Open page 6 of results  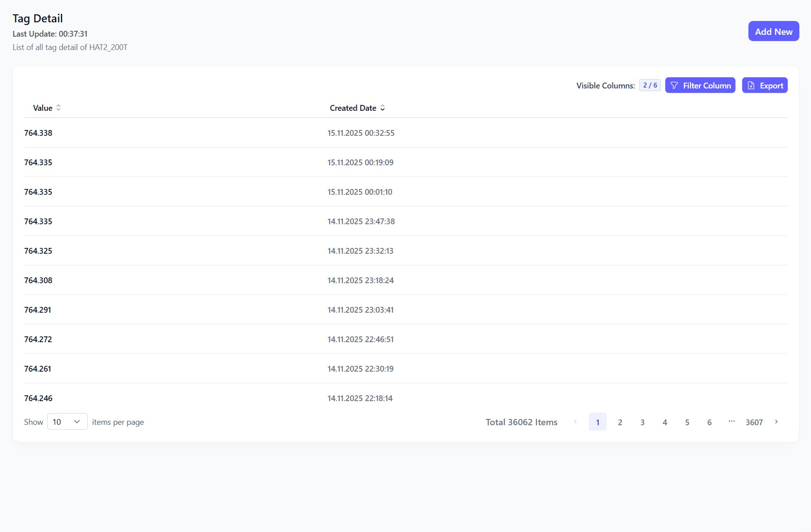point(710,422)
